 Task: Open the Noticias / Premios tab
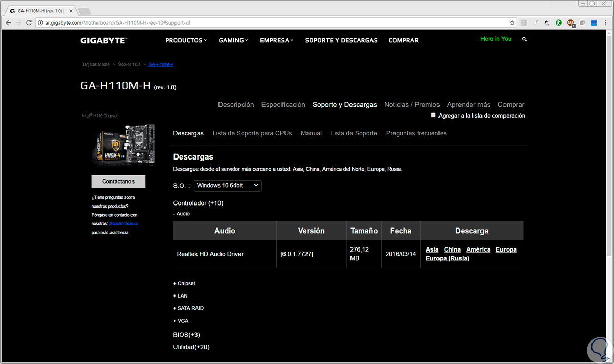pos(412,105)
